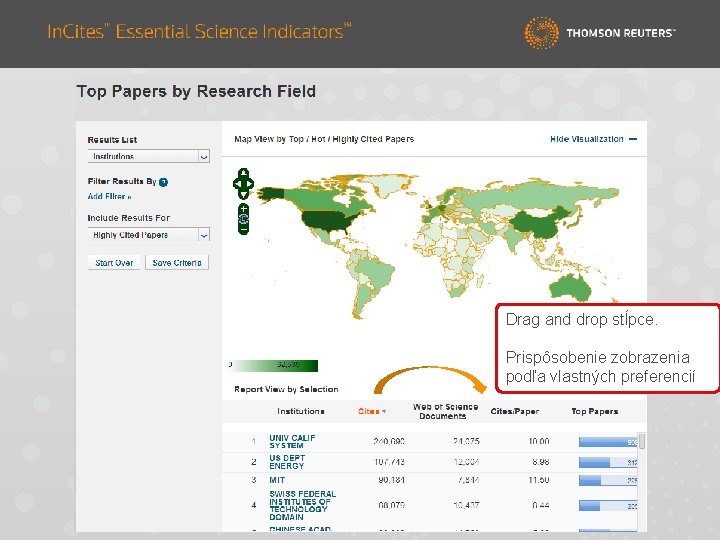
Task: Open the MIT institution link
Action: (x=277, y=480)
